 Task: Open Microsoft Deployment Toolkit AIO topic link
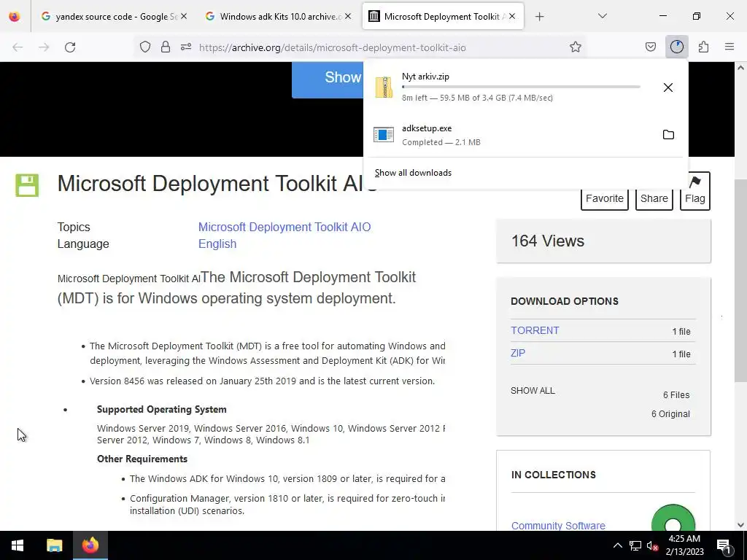tap(285, 227)
